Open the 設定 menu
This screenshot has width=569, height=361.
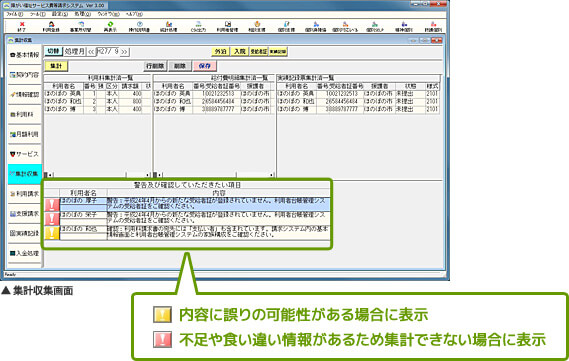[60, 14]
